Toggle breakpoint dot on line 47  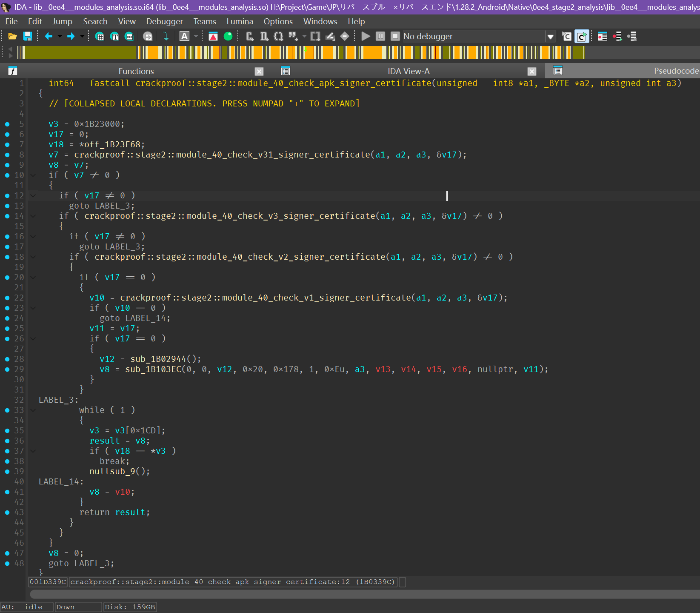7,553
